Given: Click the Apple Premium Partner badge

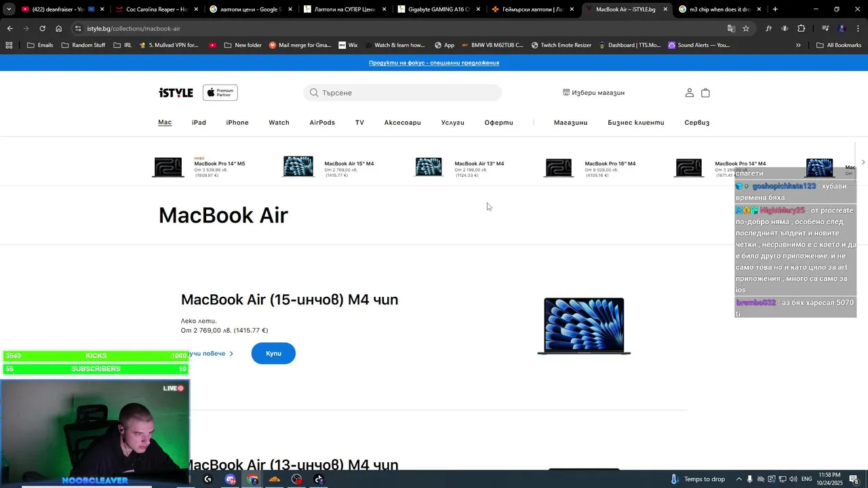Looking at the screenshot, I should coord(220,93).
